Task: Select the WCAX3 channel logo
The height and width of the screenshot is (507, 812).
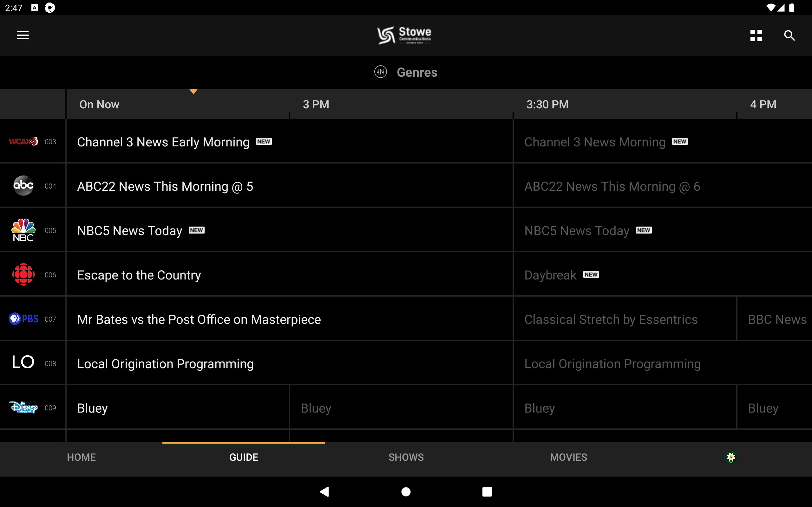Action: coord(23,141)
